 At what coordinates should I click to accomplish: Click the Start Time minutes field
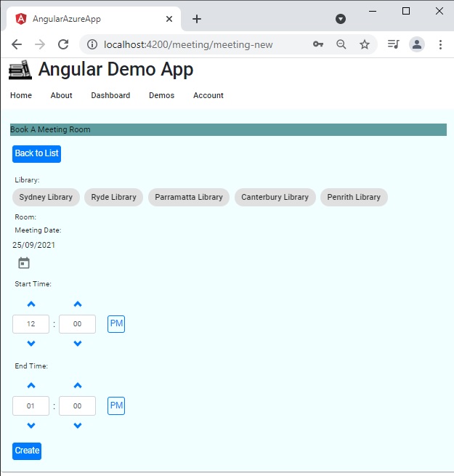(78, 324)
